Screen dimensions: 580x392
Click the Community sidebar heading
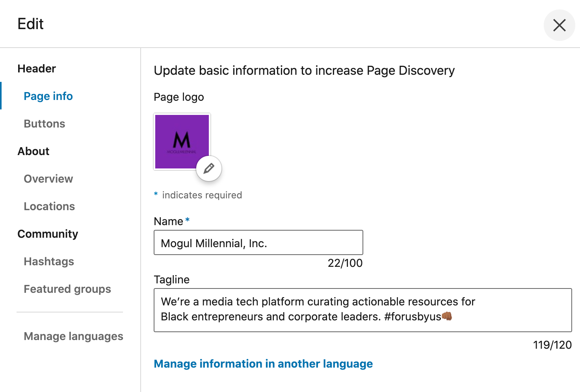[x=48, y=234]
